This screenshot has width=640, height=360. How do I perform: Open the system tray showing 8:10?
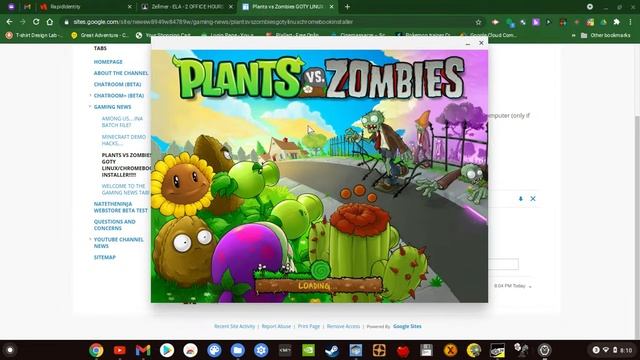612,350
